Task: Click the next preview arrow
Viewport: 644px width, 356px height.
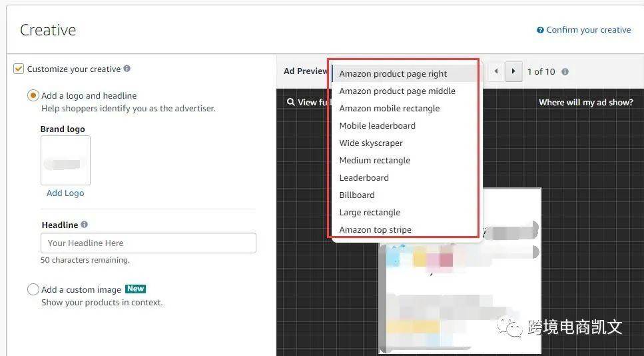Action: click(513, 71)
